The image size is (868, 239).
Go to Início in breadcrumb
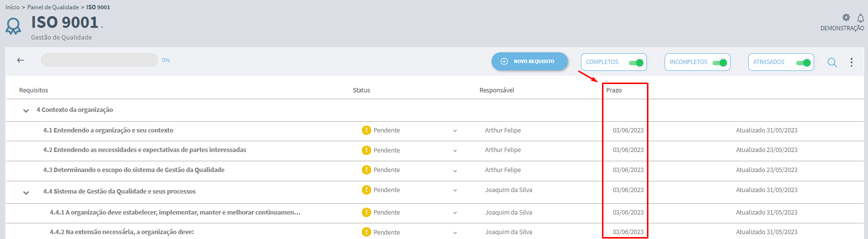(x=13, y=7)
